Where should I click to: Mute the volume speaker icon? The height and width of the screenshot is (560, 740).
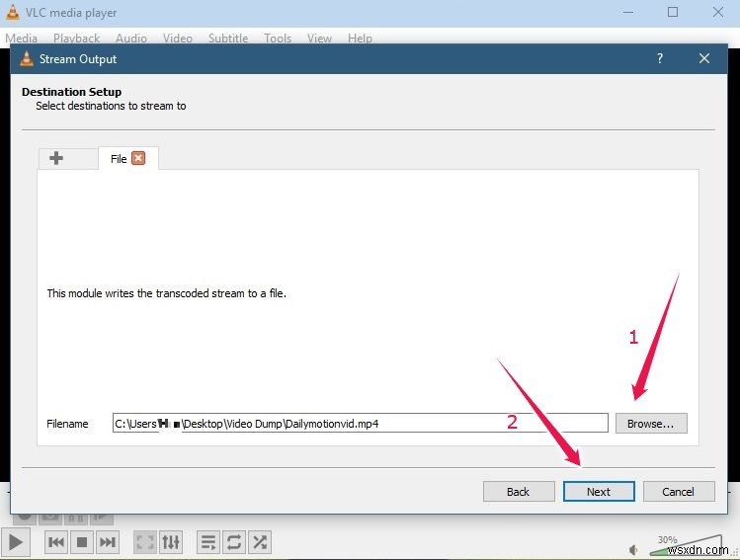(x=634, y=549)
